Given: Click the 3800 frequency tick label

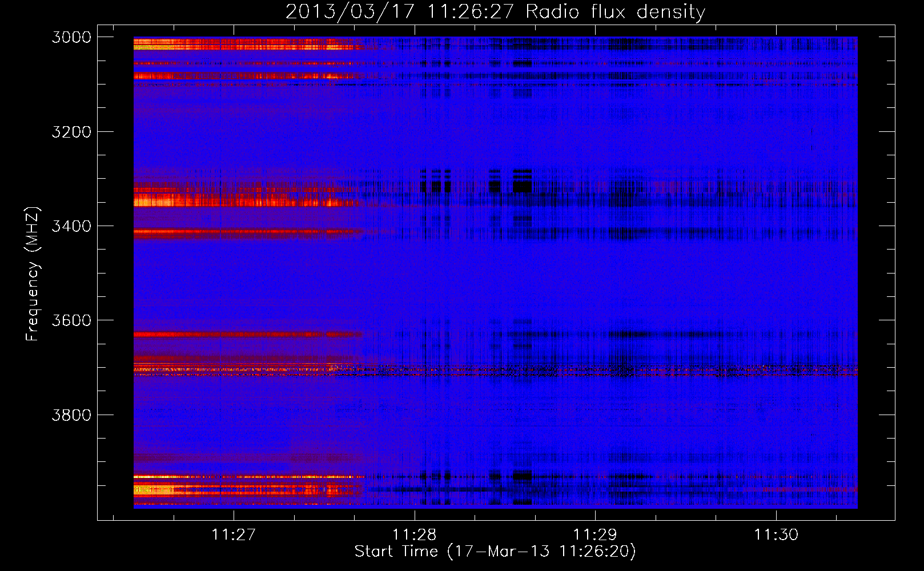Looking at the screenshot, I should click(x=71, y=415).
